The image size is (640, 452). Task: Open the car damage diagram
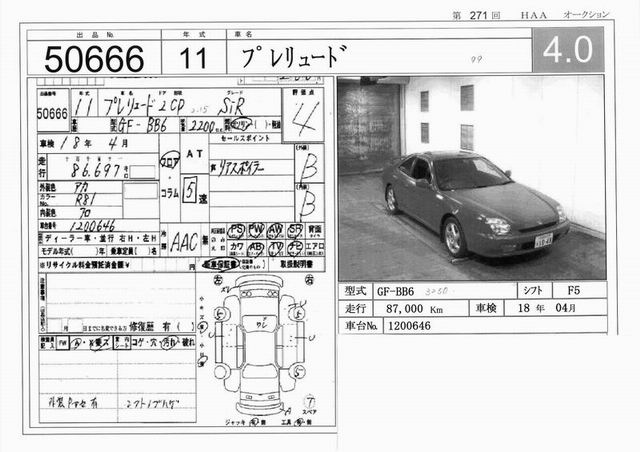(261, 347)
